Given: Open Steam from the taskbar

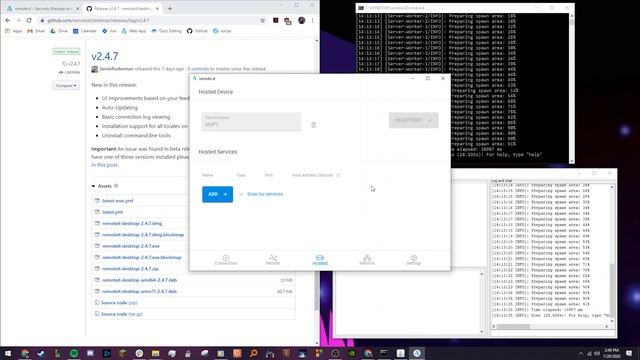Looking at the screenshot, I should pos(41,353).
